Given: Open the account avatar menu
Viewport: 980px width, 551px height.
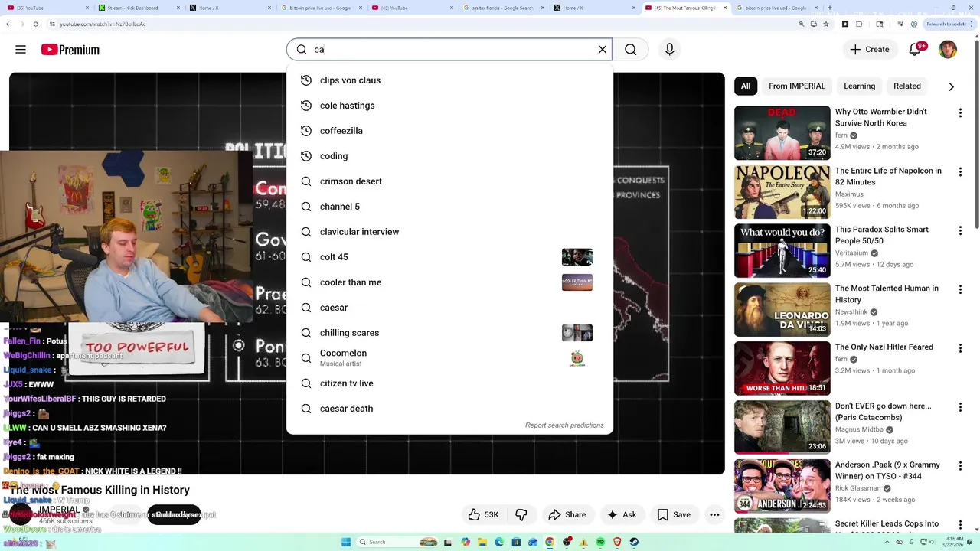Looking at the screenshot, I should (x=948, y=50).
